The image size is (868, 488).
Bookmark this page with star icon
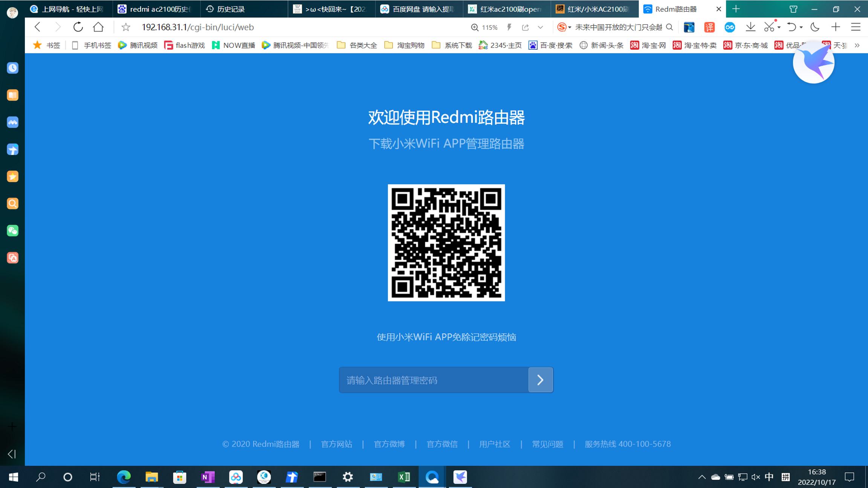pos(126,27)
